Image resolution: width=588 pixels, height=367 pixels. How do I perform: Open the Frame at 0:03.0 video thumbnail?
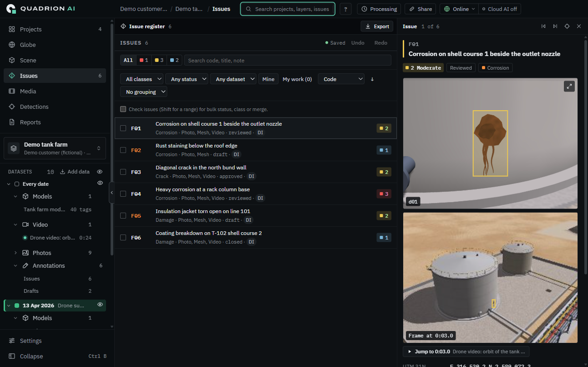[x=490, y=278]
